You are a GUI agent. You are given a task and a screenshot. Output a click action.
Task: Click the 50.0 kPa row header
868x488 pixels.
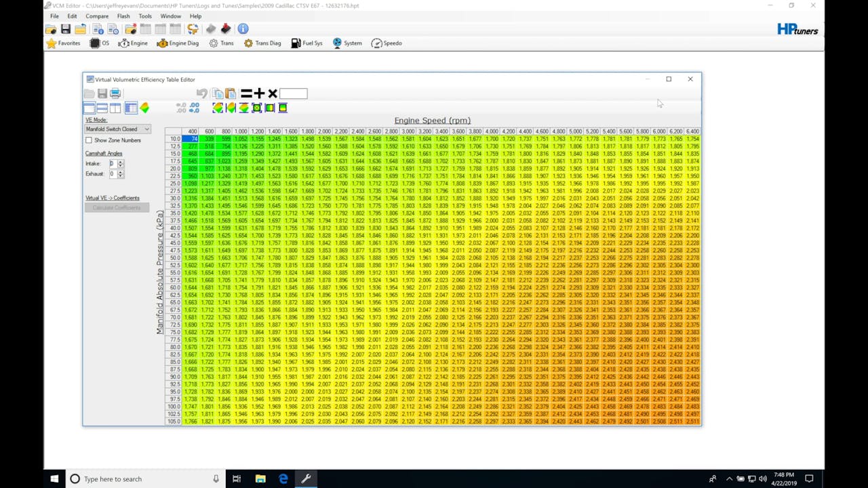174,258
